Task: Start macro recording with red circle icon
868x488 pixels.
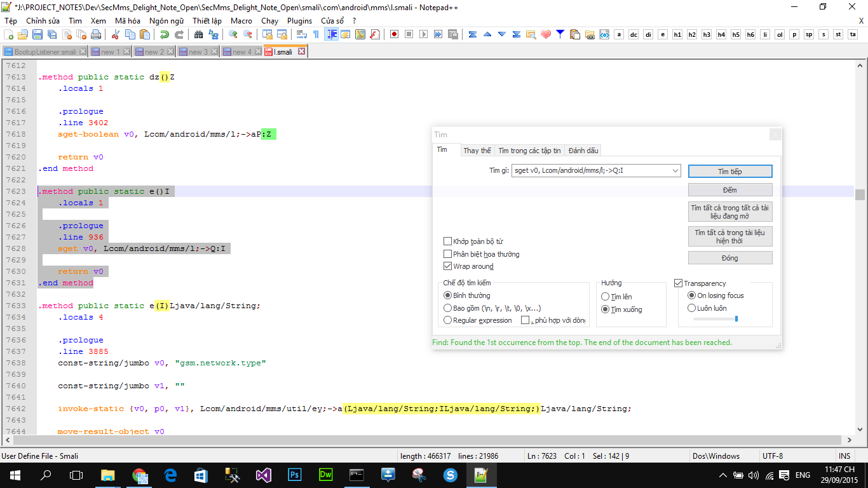Action: pos(395,34)
